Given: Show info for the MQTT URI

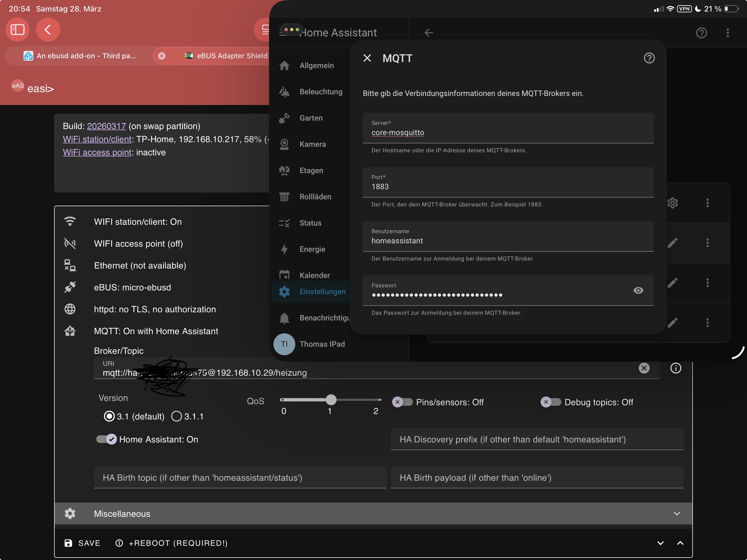Looking at the screenshot, I should (676, 368).
